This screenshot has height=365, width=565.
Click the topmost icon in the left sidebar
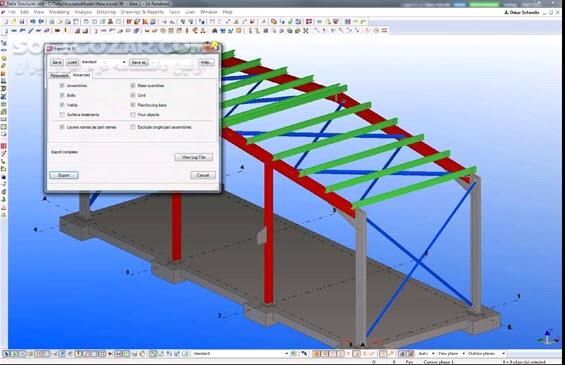click(4, 43)
